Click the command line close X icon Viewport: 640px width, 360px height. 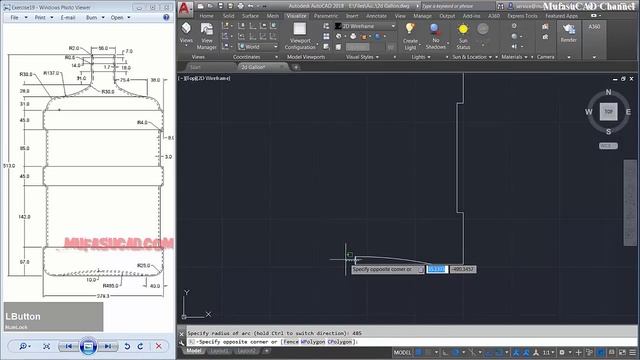(182, 334)
